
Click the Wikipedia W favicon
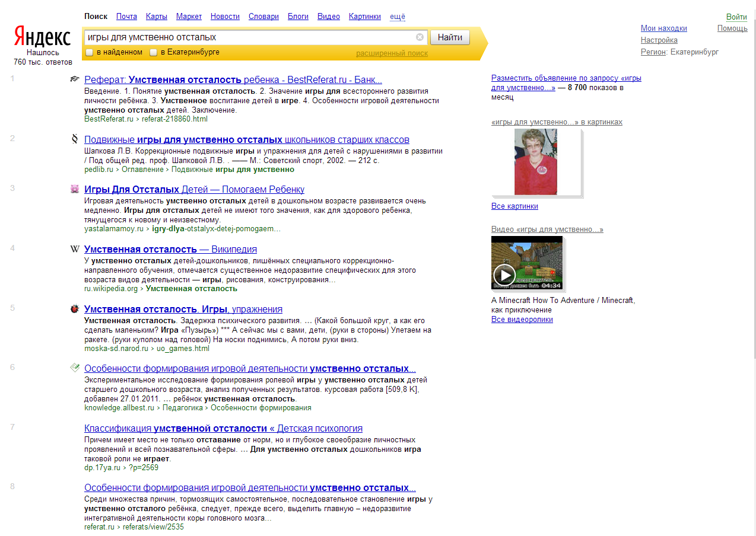point(75,249)
